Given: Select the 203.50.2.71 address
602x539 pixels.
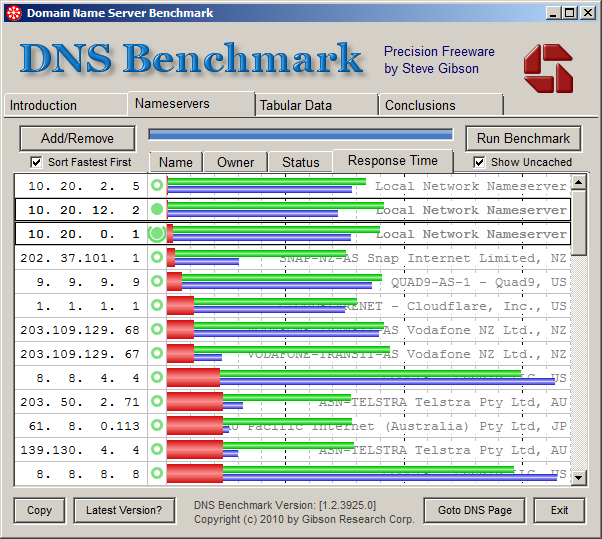Looking at the screenshot, I should tap(80, 402).
